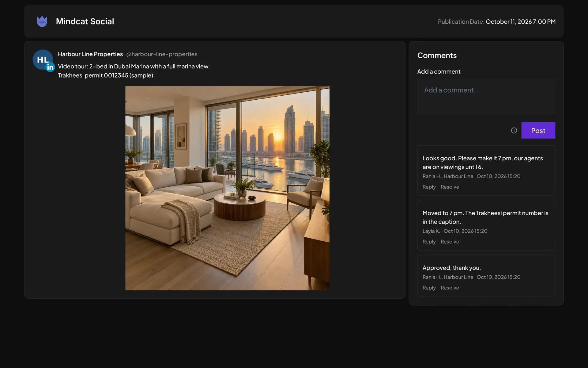Click the Mindcat Social title
The width and height of the screenshot is (588, 368).
(x=85, y=21)
